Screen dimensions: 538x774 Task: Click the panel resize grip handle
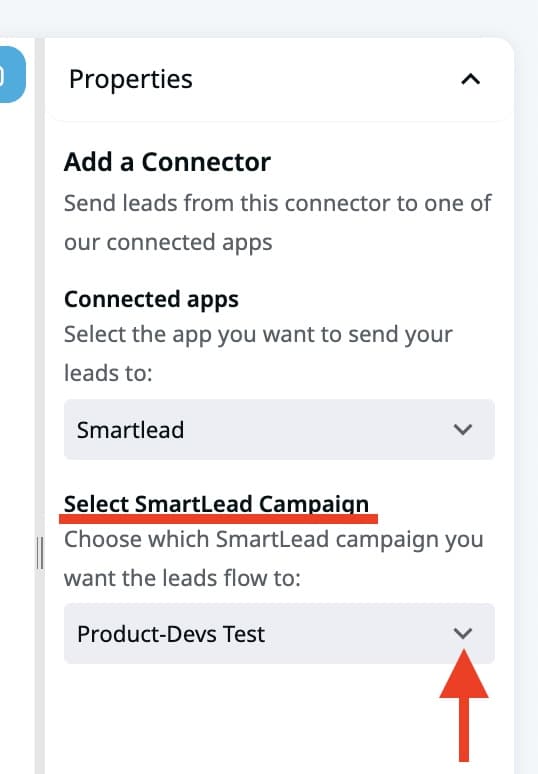[x=40, y=553]
